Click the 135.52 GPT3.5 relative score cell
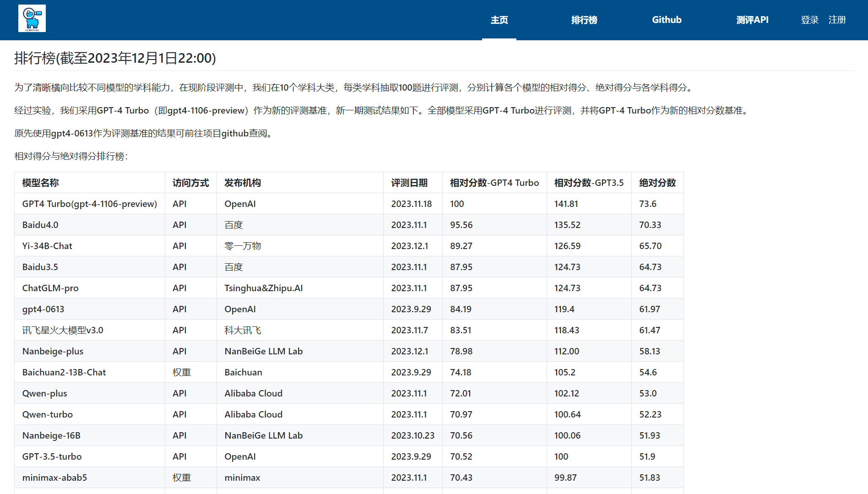868x494 pixels. [x=589, y=225]
